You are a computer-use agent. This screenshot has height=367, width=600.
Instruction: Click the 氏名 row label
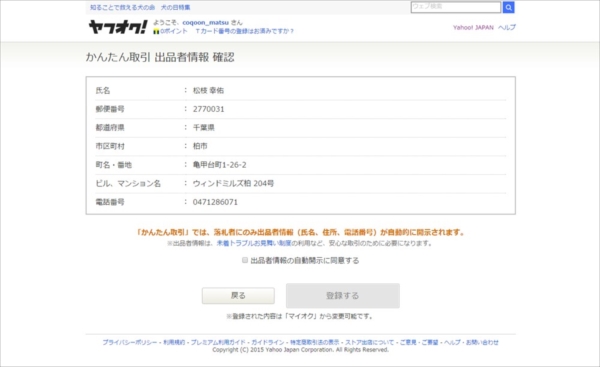tap(103, 90)
